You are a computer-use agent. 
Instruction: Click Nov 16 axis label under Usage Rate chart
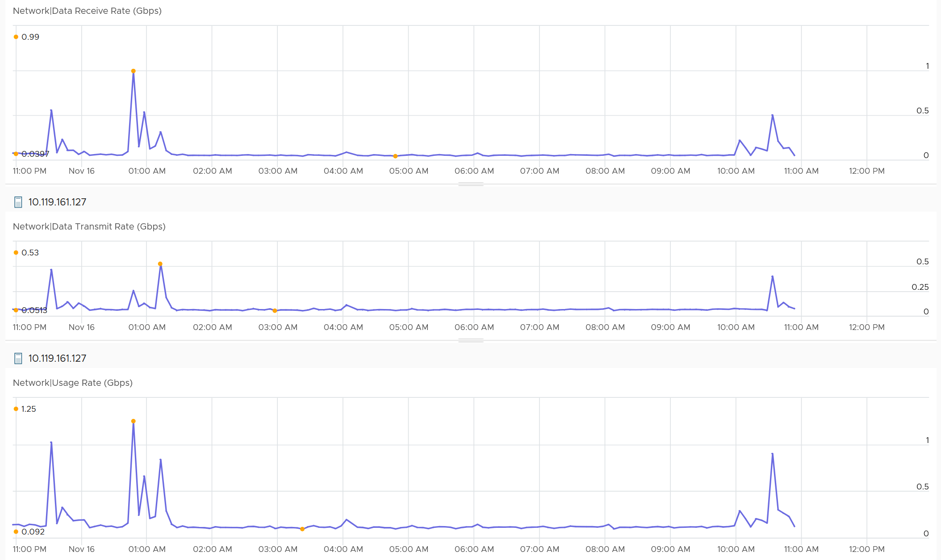point(82,549)
